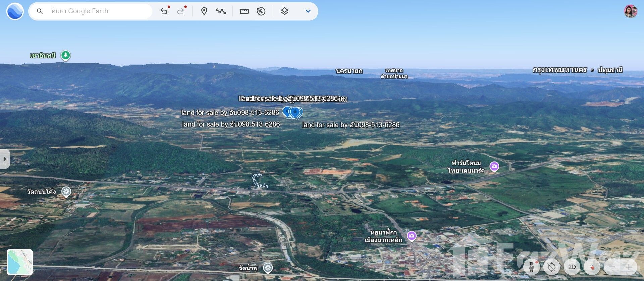Reset orientation using the compass
644x281 pixels.
[592, 267]
